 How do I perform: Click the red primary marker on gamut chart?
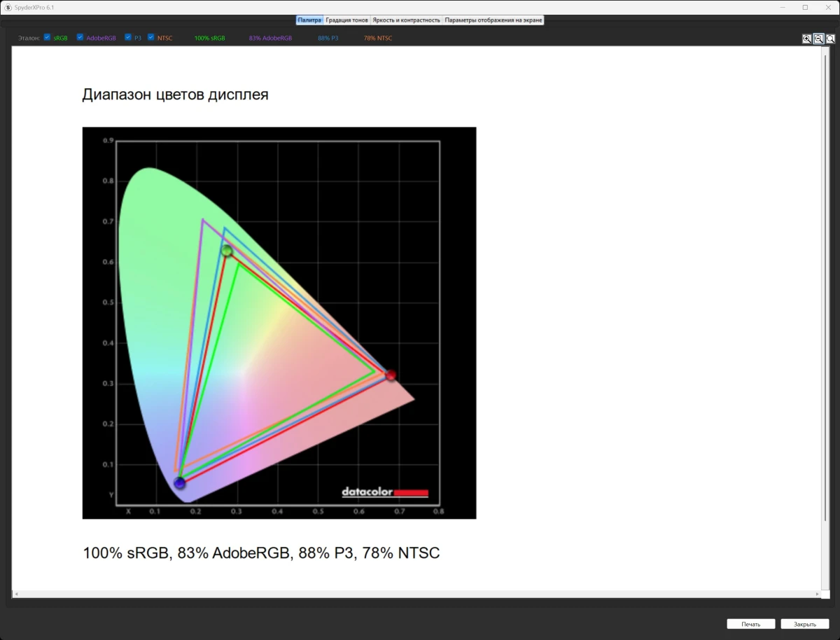click(391, 375)
